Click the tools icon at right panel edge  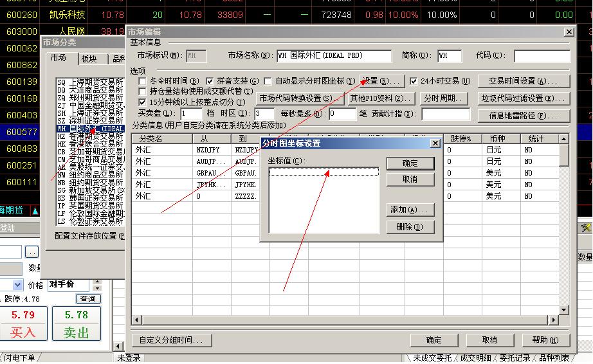[x=586, y=228]
